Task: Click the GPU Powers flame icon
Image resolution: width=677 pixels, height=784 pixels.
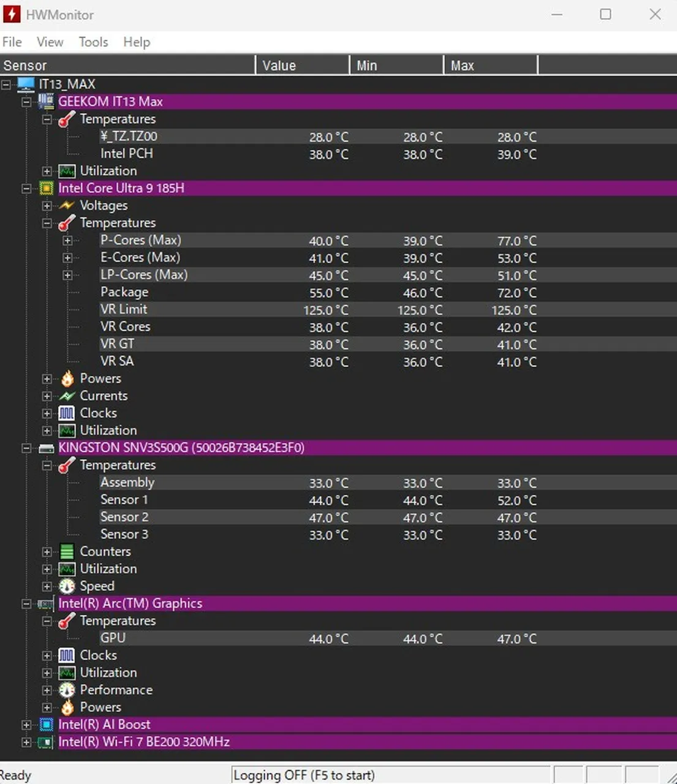Action: tap(67, 707)
